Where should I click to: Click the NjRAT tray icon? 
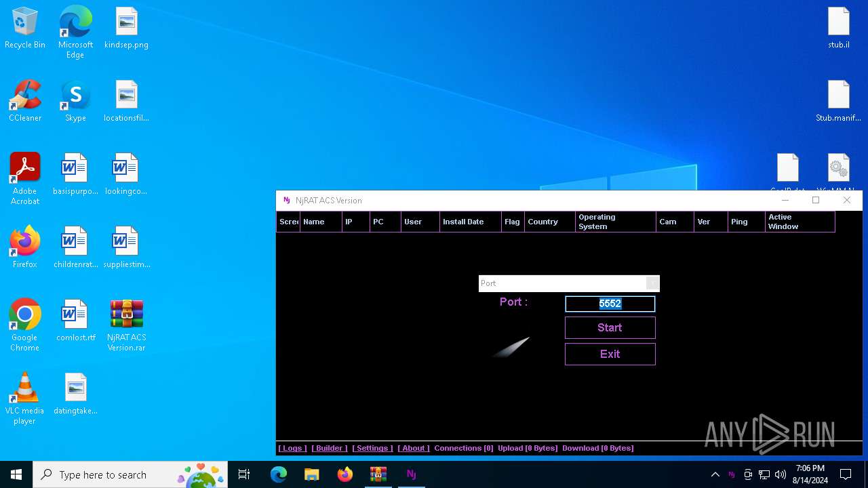[x=731, y=474]
